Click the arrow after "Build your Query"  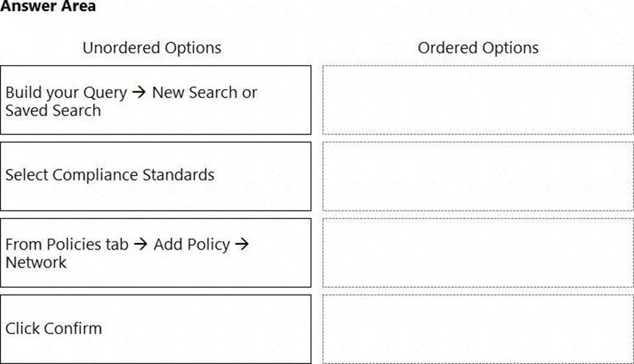tap(139, 92)
